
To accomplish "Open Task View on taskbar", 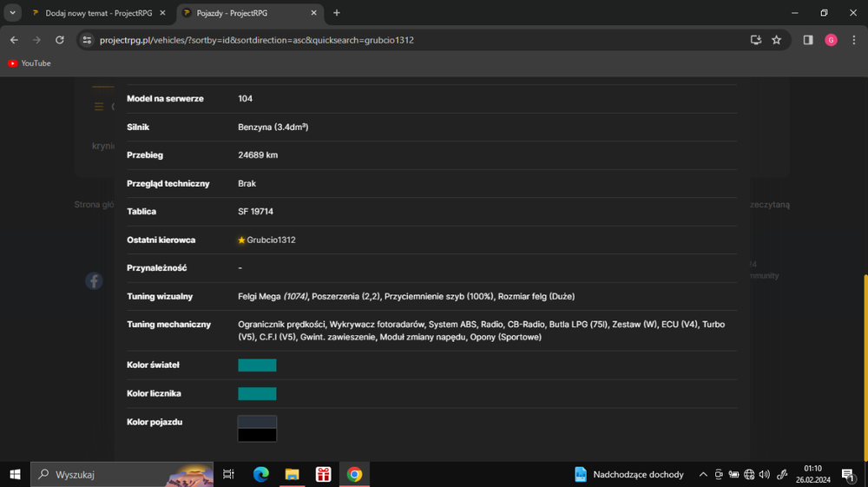I will tap(228, 474).
